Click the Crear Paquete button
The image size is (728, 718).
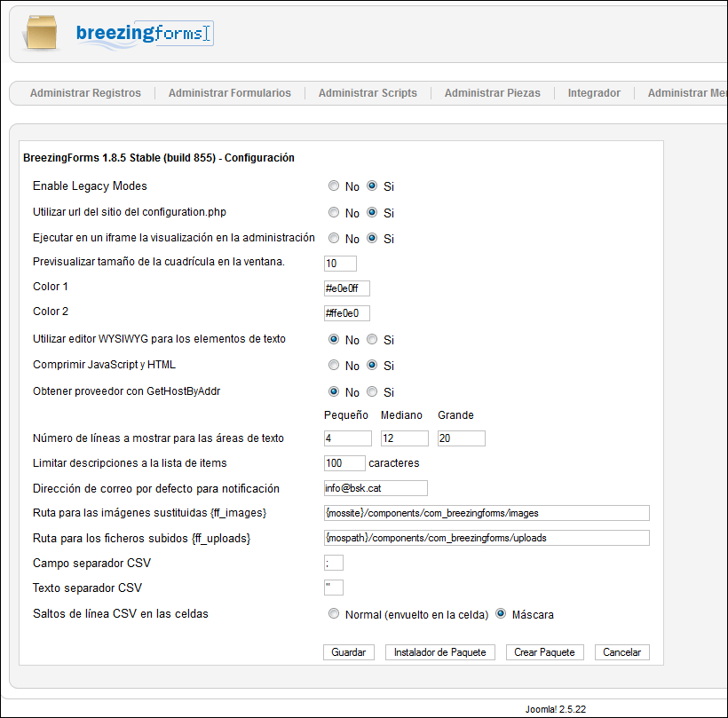pyautogui.click(x=544, y=652)
